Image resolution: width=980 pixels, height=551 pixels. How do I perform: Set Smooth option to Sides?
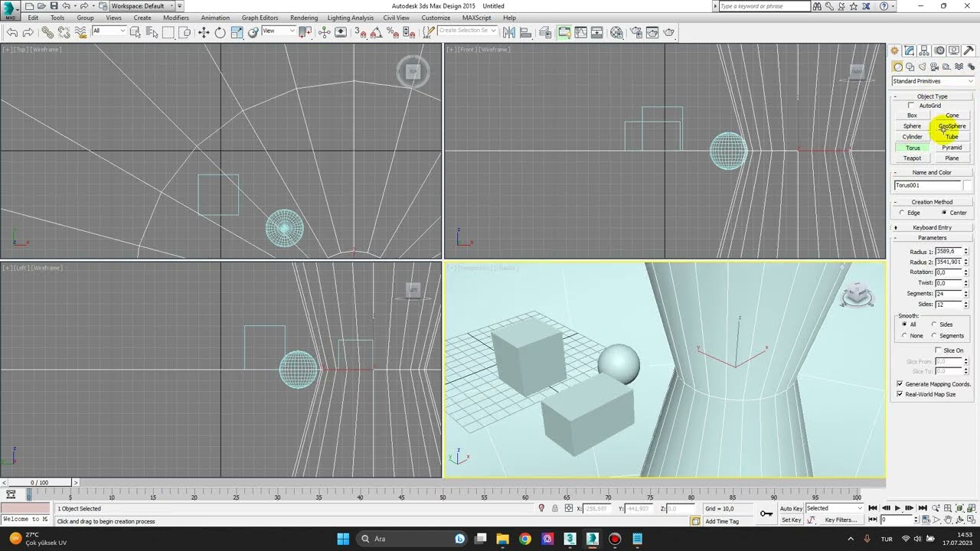pyautogui.click(x=934, y=324)
